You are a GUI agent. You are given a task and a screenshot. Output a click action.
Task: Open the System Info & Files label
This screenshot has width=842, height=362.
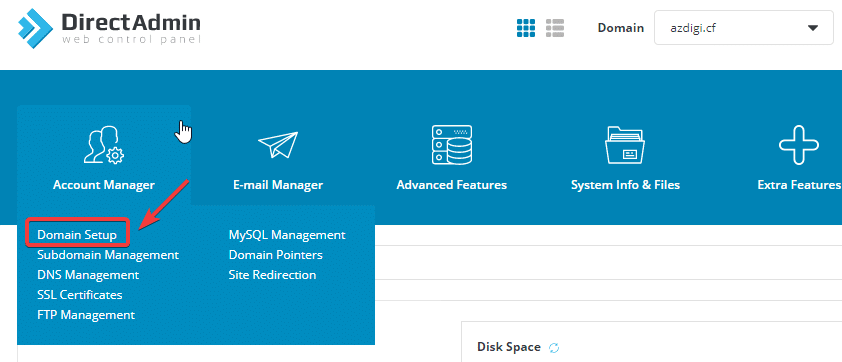[x=626, y=185]
